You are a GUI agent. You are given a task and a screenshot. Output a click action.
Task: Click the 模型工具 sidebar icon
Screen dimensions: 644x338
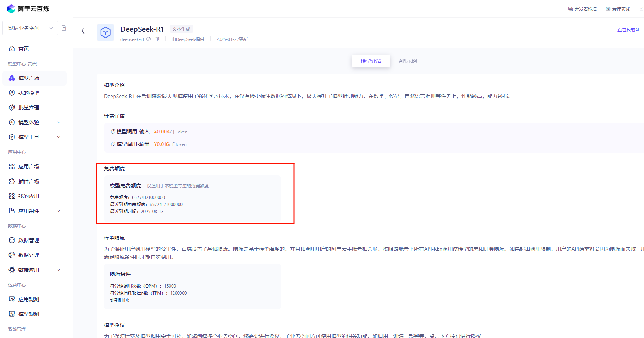pos(12,137)
